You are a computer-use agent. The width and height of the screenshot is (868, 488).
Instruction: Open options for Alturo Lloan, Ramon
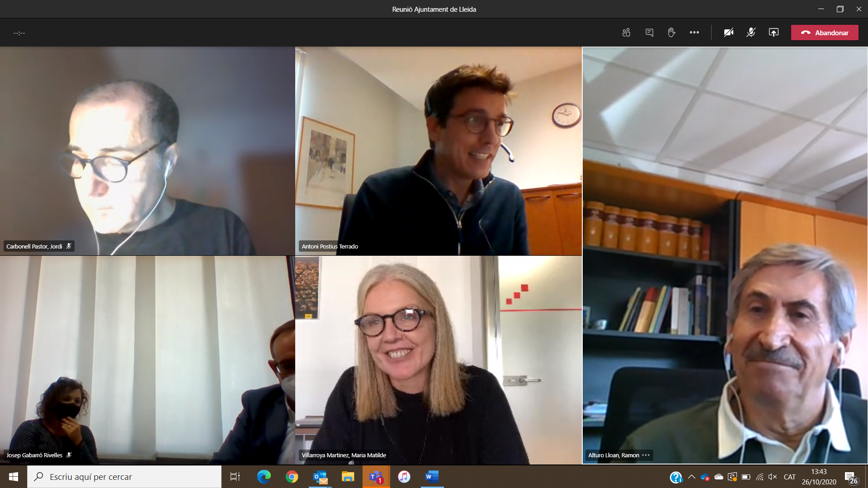pyautogui.click(x=646, y=455)
